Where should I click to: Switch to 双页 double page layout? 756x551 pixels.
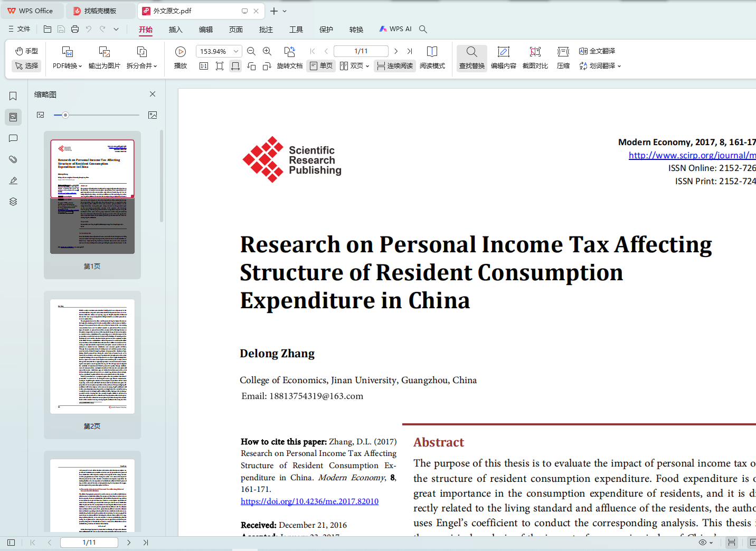click(x=352, y=66)
